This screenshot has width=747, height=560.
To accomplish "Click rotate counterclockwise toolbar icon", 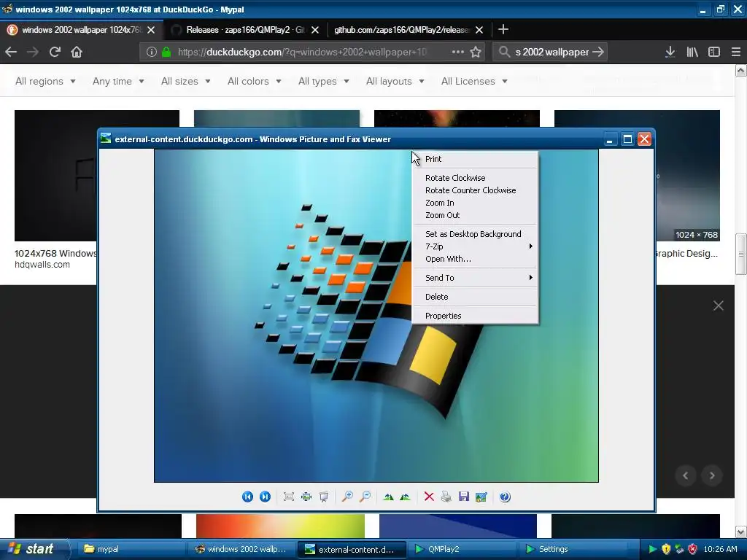I will coord(405,497).
